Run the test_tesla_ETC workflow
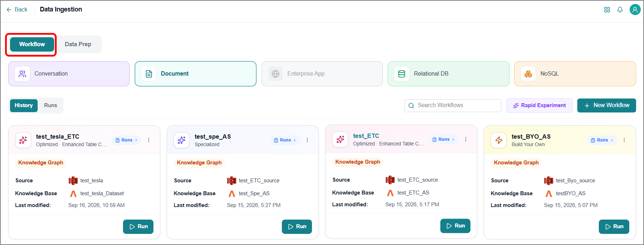This screenshot has width=644, height=245. click(138, 227)
